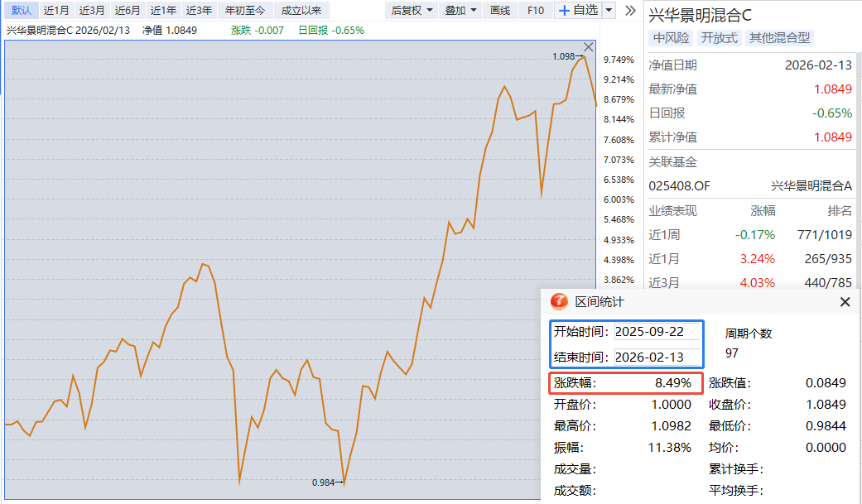The height and width of the screenshot is (504, 862).
Task: Click the 开始时间 date field
Action: click(x=650, y=332)
